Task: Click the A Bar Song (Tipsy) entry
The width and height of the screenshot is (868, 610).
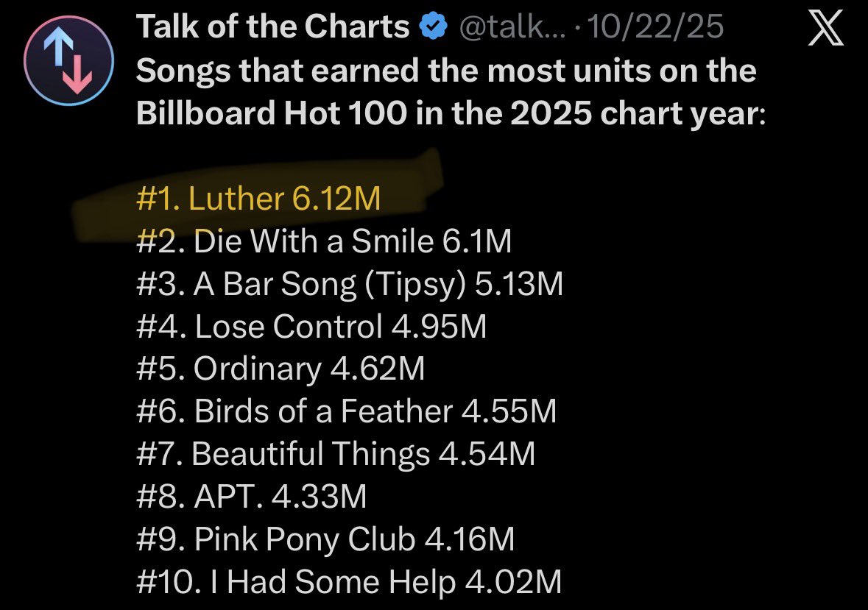Action: [x=349, y=284]
